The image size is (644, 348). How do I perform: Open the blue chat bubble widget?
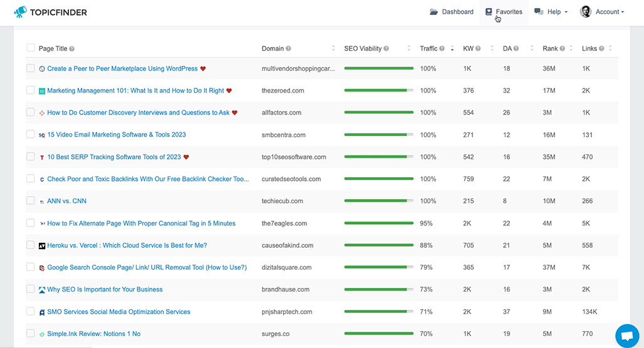626,335
